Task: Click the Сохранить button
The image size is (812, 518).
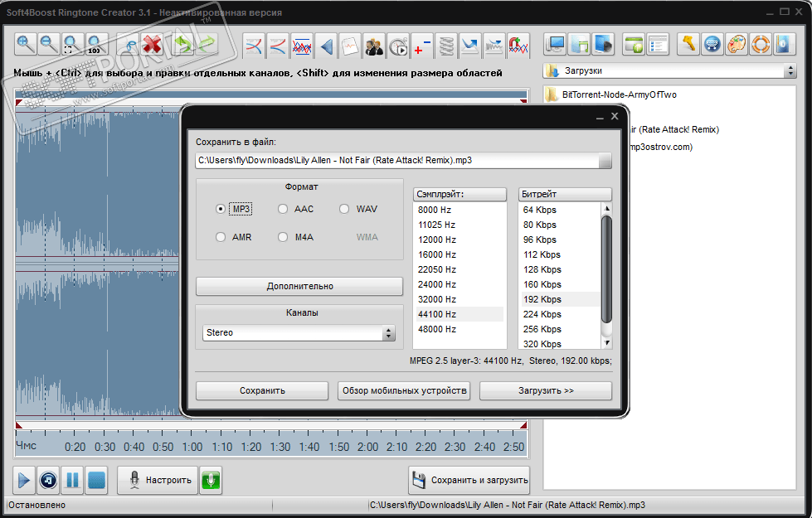Action: tap(262, 390)
